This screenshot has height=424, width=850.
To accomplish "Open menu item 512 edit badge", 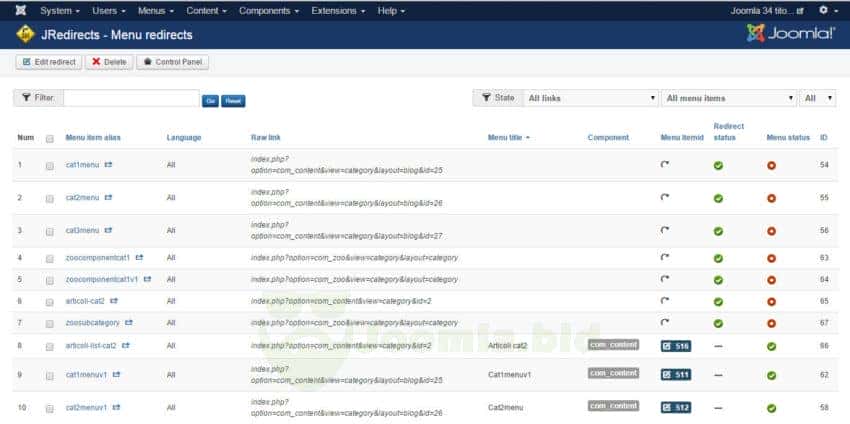I will pos(676,407).
